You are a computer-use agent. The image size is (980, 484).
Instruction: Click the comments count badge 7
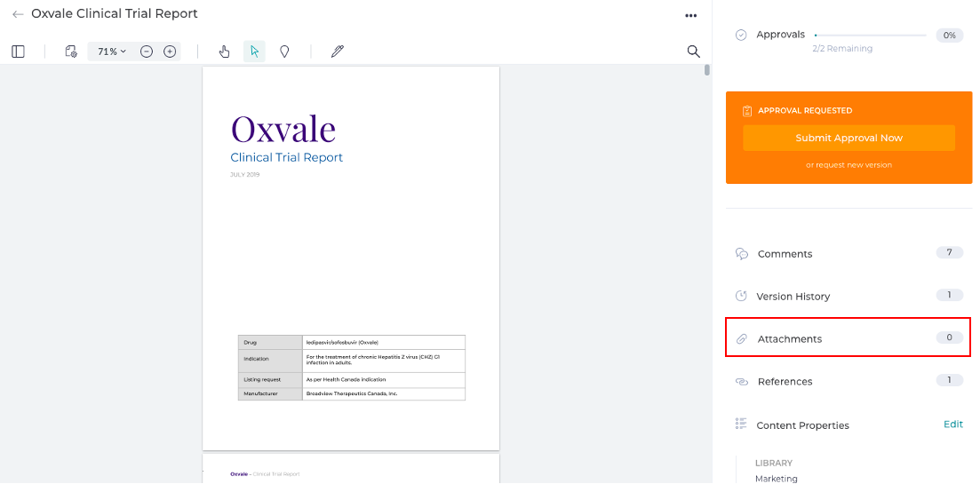click(950, 252)
